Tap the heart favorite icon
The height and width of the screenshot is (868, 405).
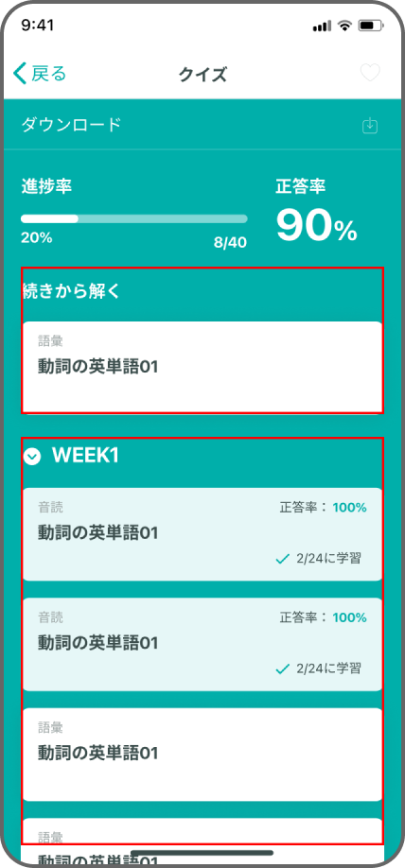[x=370, y=74]
